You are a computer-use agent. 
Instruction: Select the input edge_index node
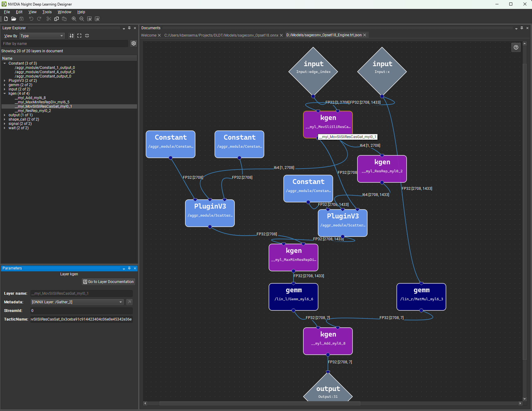313,71
